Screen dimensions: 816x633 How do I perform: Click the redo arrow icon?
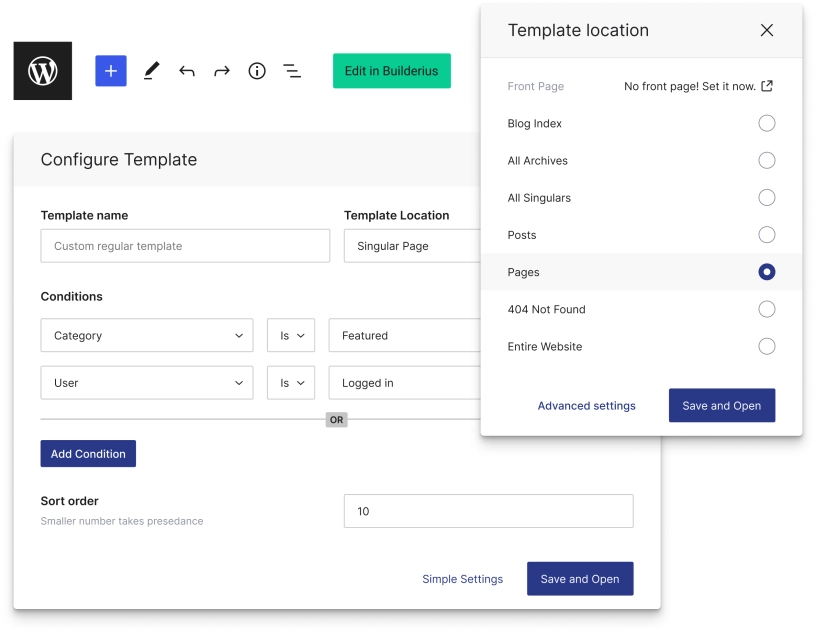click(221, 70)
